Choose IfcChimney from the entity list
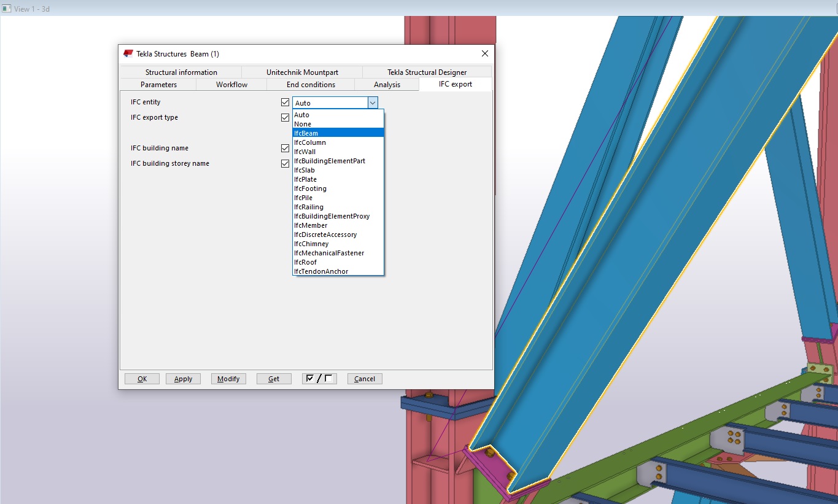 [338, 244]
